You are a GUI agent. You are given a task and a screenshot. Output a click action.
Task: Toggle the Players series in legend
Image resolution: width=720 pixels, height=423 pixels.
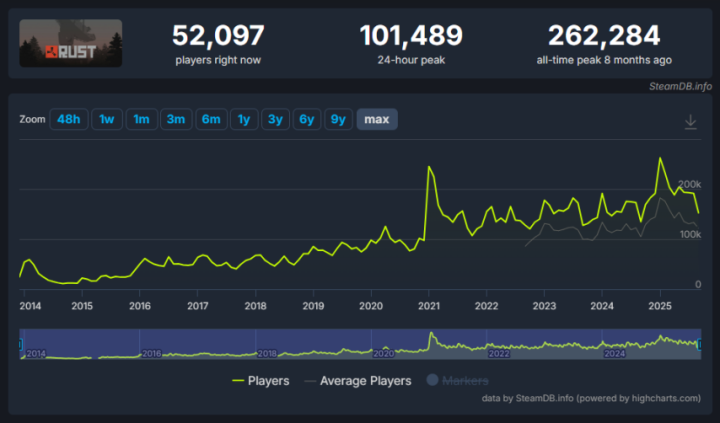pos(261,381)
